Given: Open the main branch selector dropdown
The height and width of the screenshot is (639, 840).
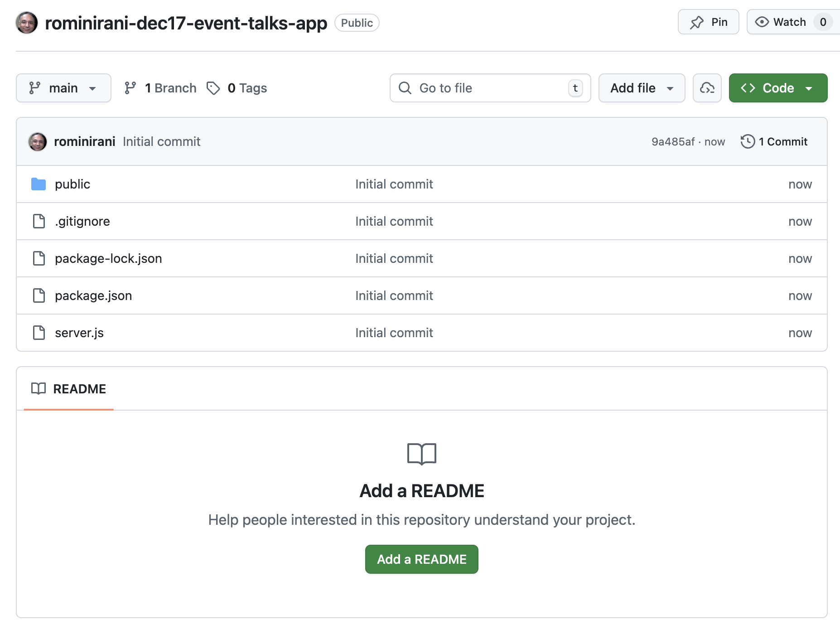Looking at the screenshot, I should (63, 88).
